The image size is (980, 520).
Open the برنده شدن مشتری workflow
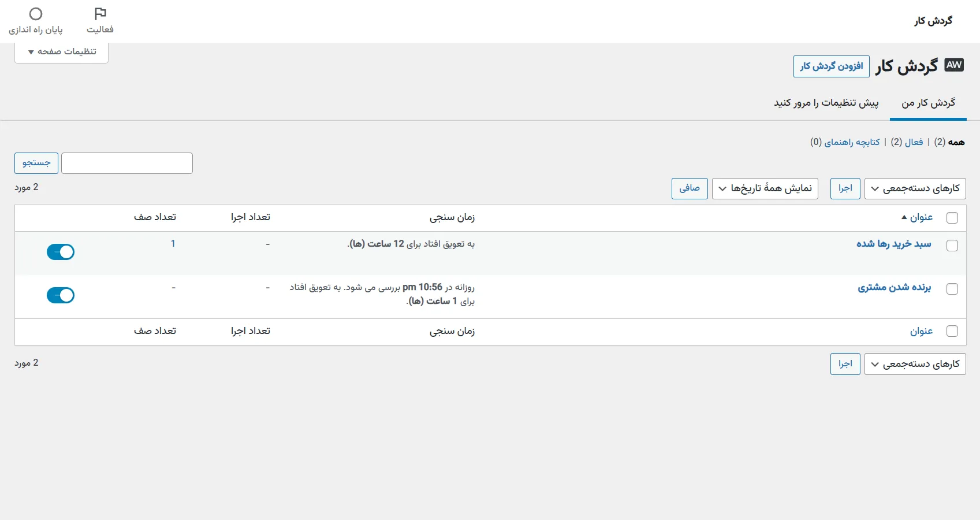[894, 288]
